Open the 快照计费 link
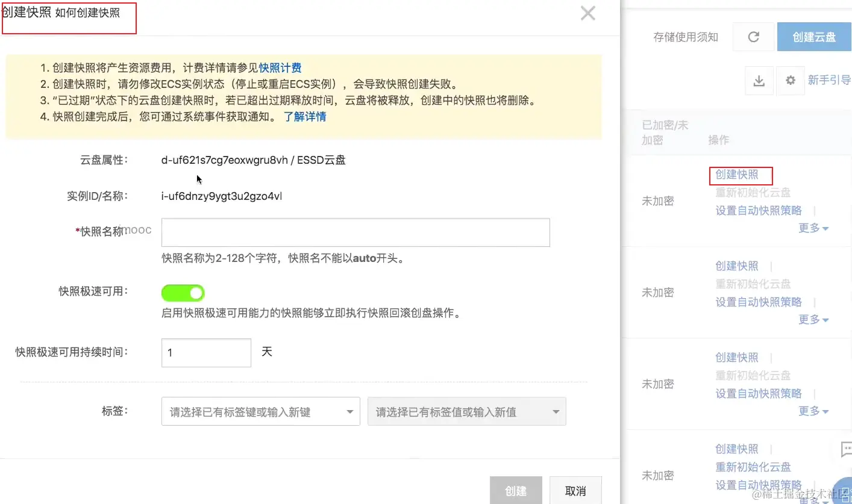This screenshot has width=852, height=504. [280, 68]
